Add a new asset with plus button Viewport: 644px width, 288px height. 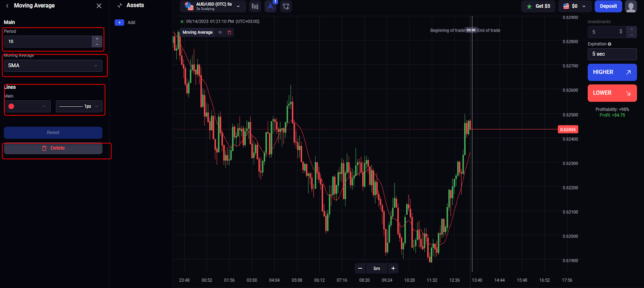pos(119,23)
